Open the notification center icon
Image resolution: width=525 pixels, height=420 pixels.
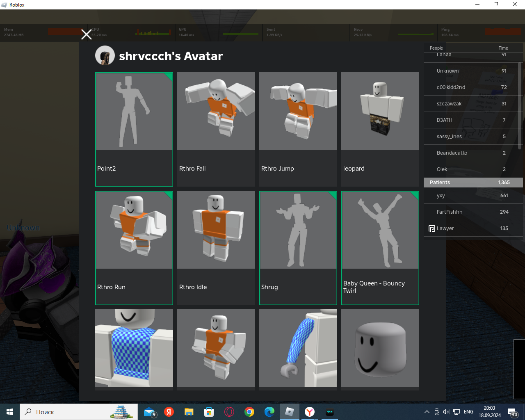point(513,412)
